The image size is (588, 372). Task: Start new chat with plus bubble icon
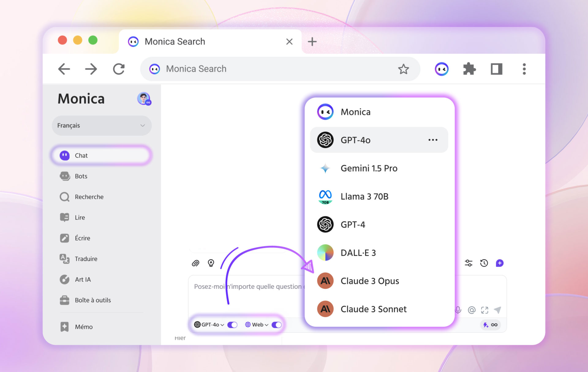point(499,263)
